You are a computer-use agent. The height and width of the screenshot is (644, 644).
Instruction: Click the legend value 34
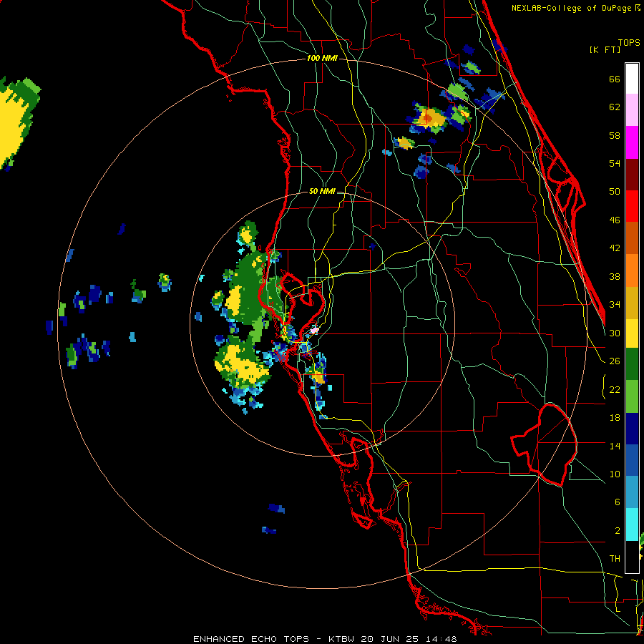click(615, 305)
